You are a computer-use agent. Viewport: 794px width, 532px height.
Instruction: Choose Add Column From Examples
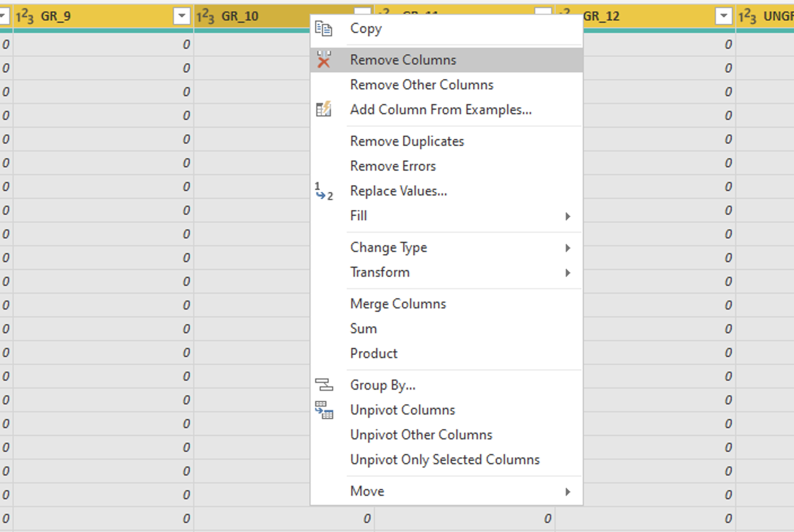click(447, 110)
